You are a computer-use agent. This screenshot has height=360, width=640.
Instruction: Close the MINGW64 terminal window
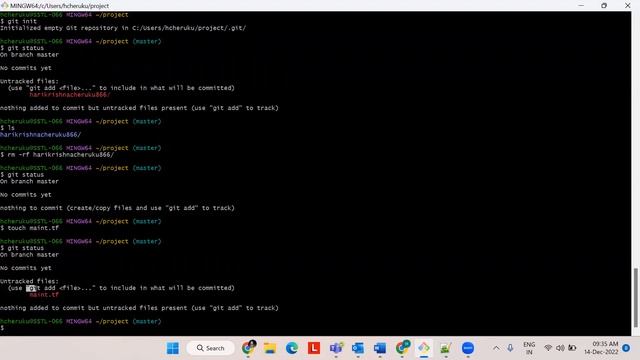pos(627,5)
